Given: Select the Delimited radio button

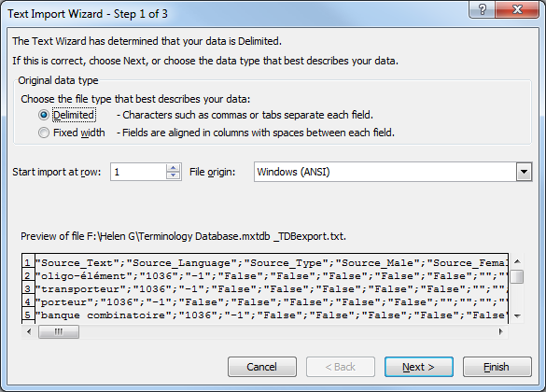Looking at the screenshot, I should (x=44, y=115).
